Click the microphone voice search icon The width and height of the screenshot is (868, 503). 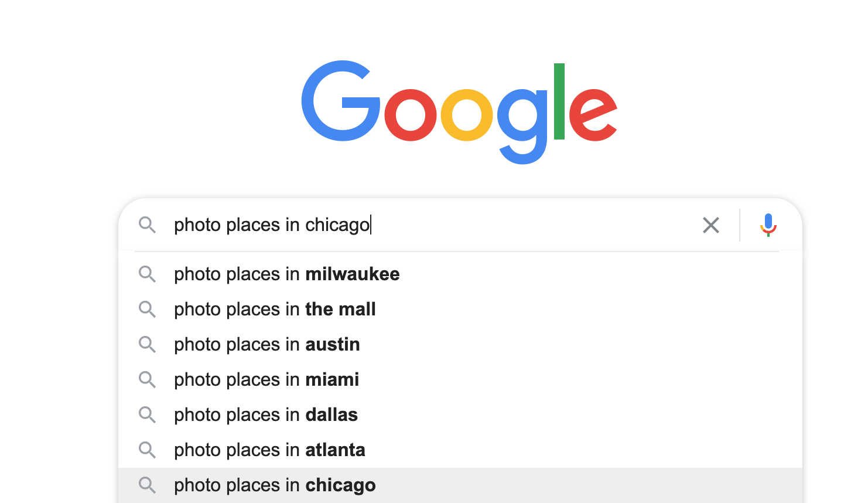tap(768, 225)
